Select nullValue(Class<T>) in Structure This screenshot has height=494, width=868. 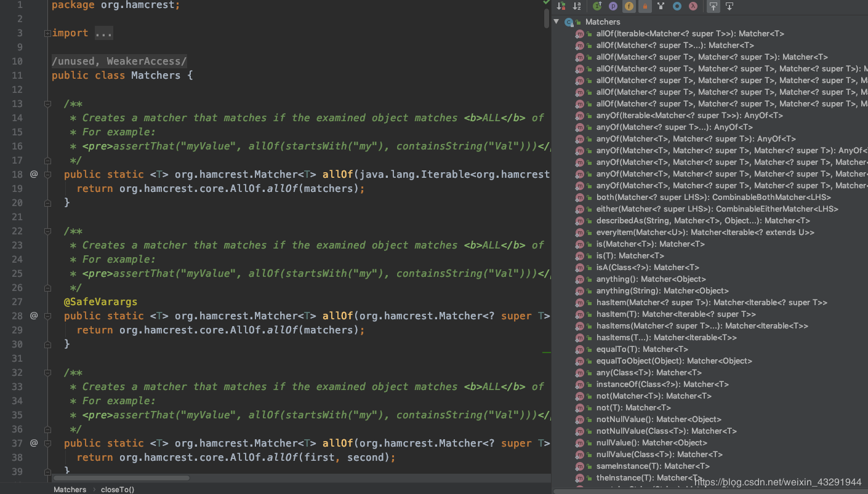click(659, 455)
